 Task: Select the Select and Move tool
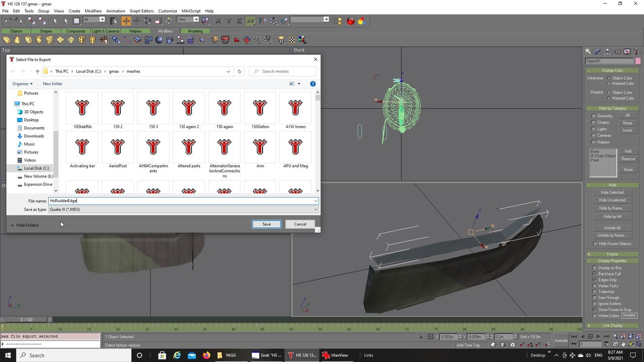pyautogui.click(x=126, y=21)
